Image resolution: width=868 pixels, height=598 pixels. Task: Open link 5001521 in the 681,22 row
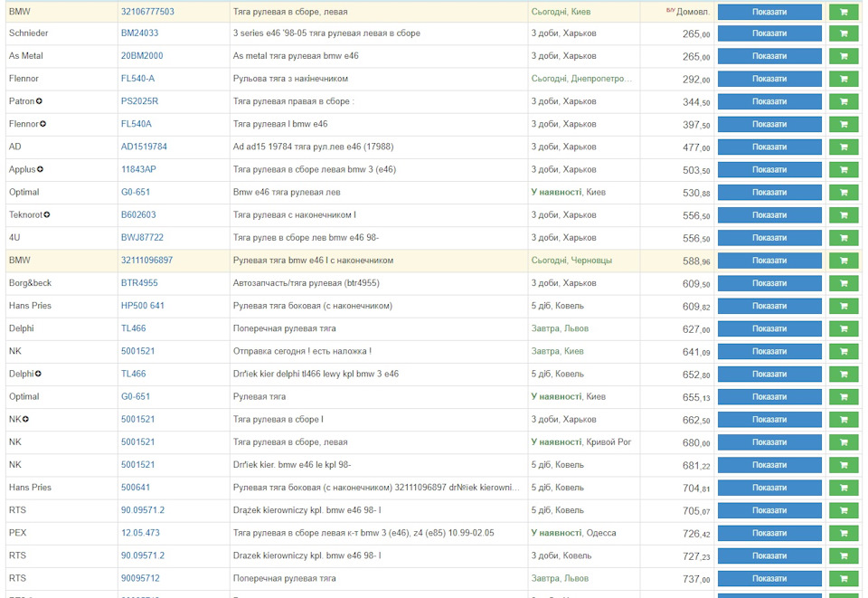point(137,464)
